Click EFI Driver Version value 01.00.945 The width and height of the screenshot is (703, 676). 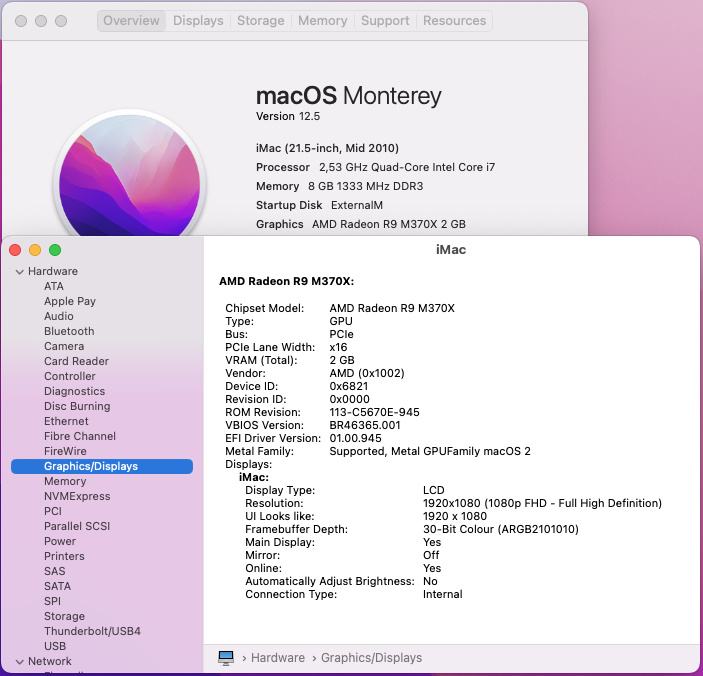(x=356, y=438)
